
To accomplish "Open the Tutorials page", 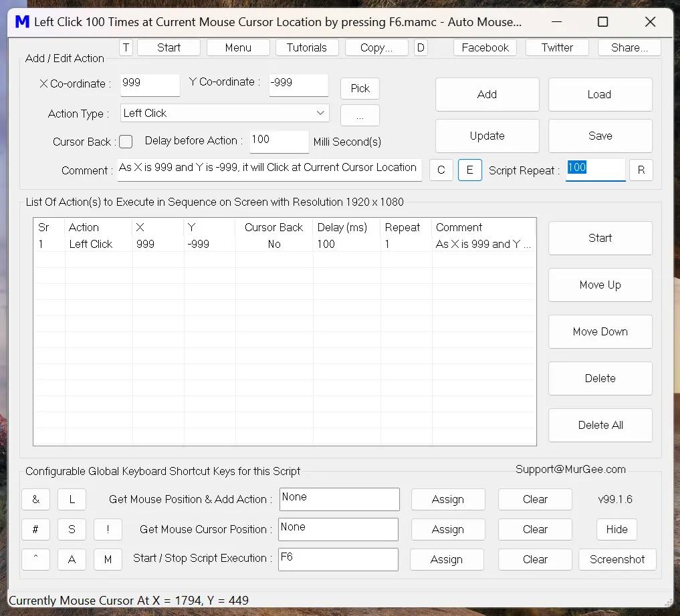I will (307, 47).
